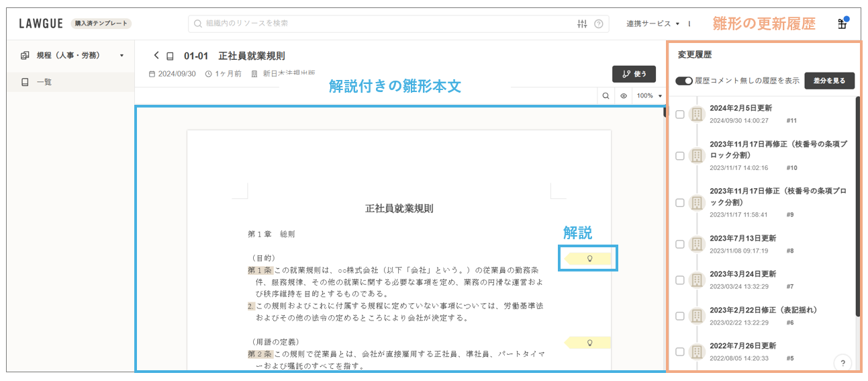
Task: Click the gift notification icon top right
Action: coord(842,24)
